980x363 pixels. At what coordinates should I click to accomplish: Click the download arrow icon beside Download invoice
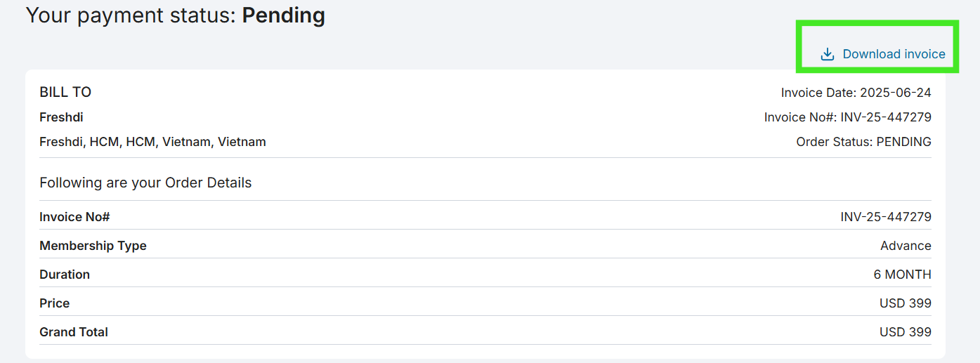828,54
